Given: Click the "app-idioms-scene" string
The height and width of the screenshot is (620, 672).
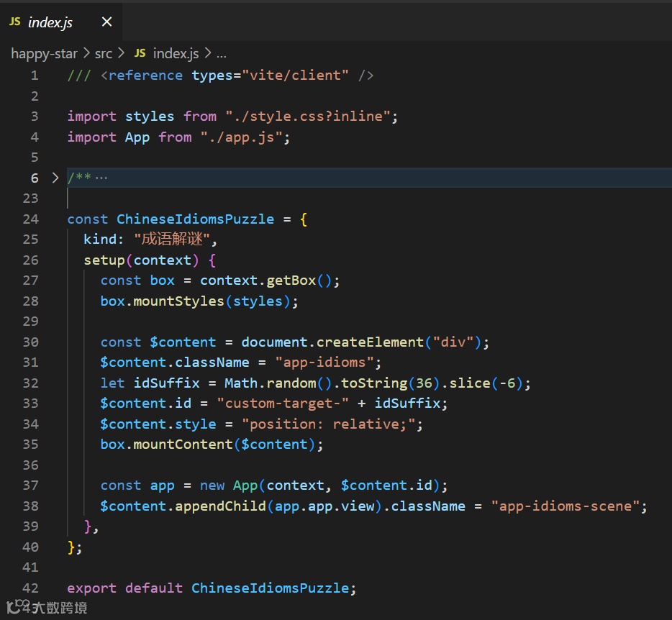Looking at the screenshot, I should 566,506.
